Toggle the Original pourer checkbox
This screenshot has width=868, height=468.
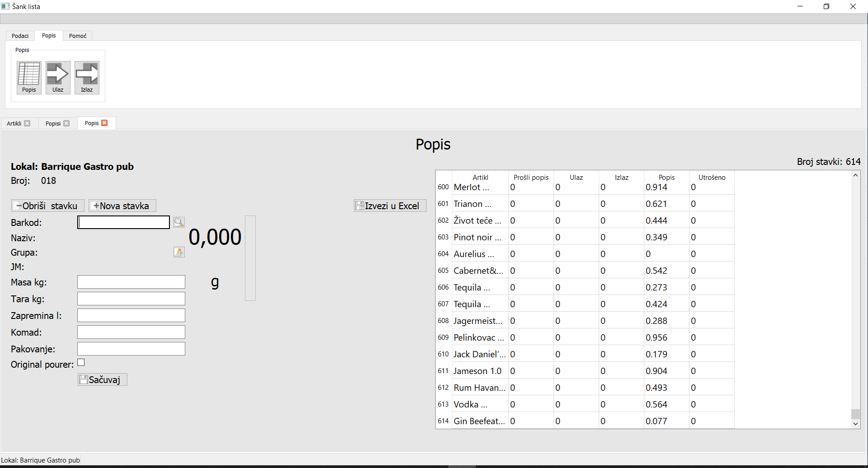click(81, 363)
